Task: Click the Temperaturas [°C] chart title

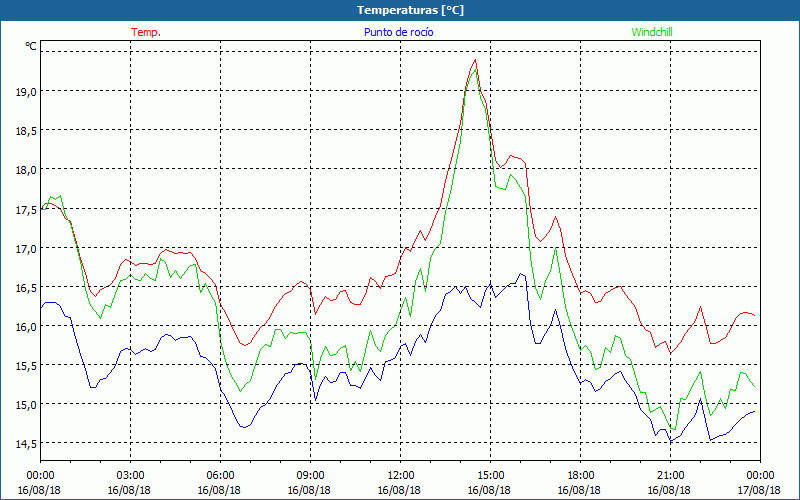Action: click(410, 10)
